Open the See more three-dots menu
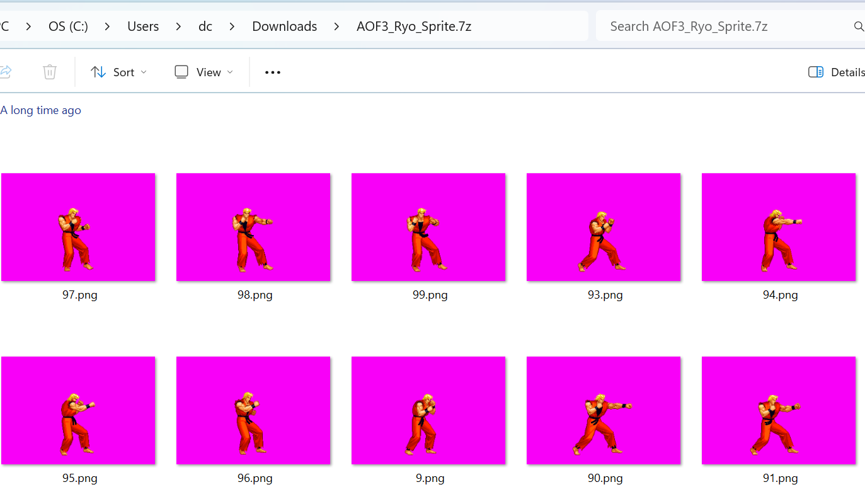The height and width of the screenshot is (504, 865). point(272,72)
